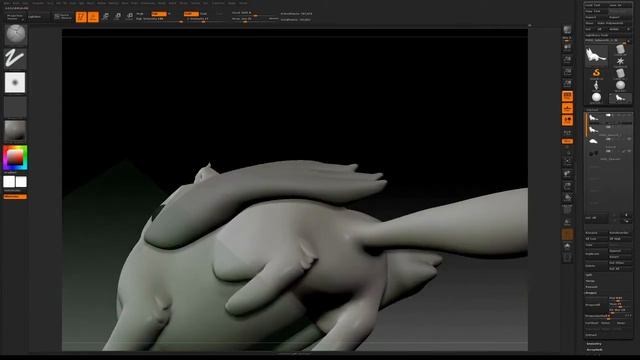640x360 pixels.
Task: Toggle the Zadd button
Action: (191, 14)
